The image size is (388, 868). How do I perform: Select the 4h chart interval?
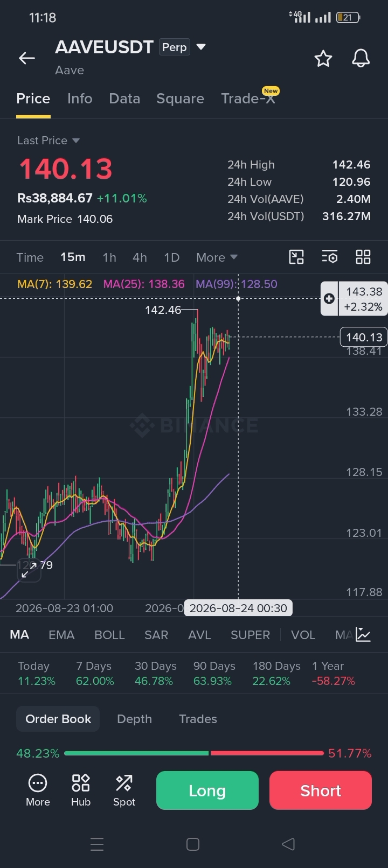click(140, 257)
